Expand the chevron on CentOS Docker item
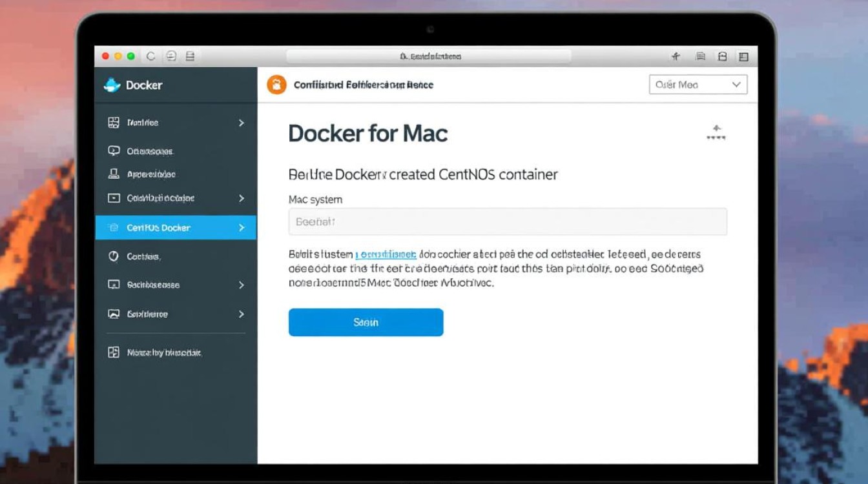The image size is (868, 484). click(242, 228)
